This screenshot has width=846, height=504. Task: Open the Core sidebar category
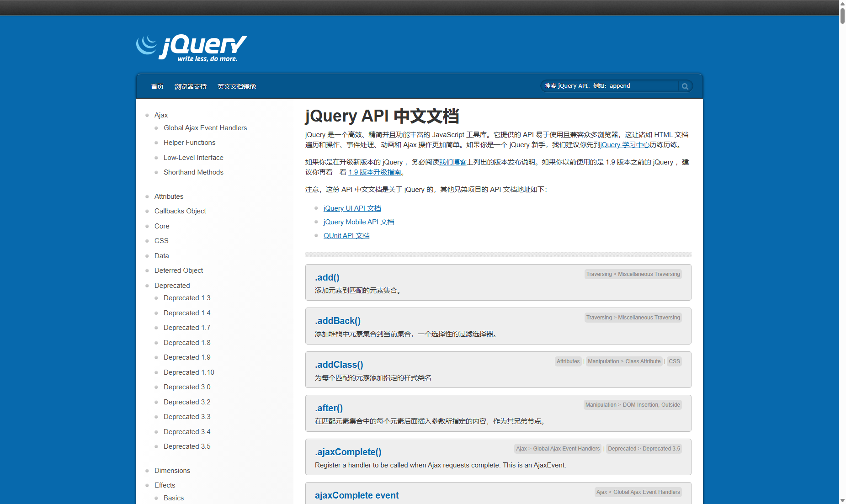(162, 226)
